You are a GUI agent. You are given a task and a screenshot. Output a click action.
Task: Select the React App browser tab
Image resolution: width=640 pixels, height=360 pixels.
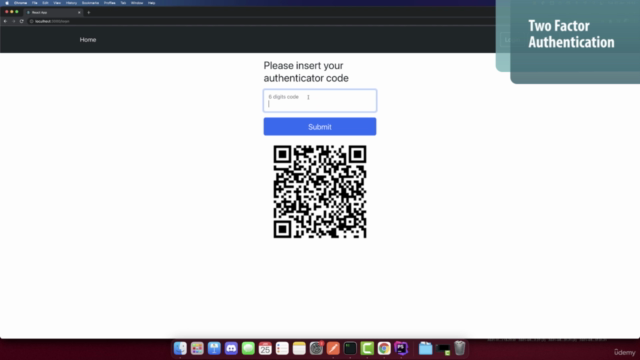coord(53,13)
